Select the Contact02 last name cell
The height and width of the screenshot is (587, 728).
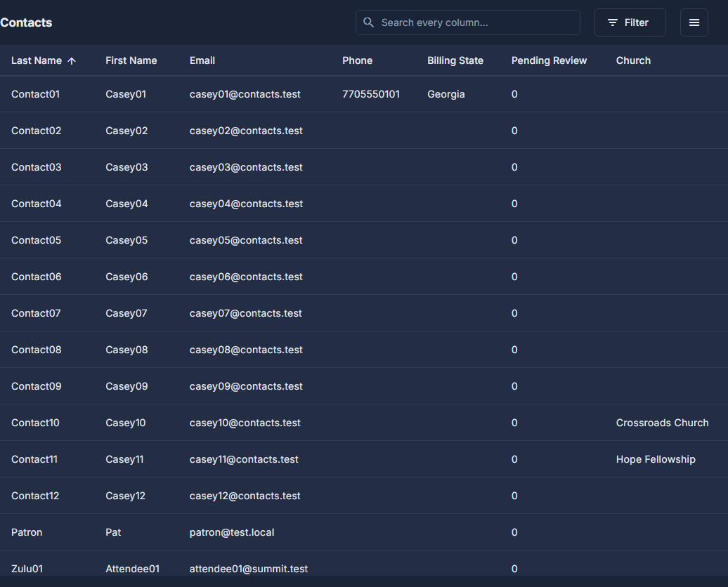point(37,131)
